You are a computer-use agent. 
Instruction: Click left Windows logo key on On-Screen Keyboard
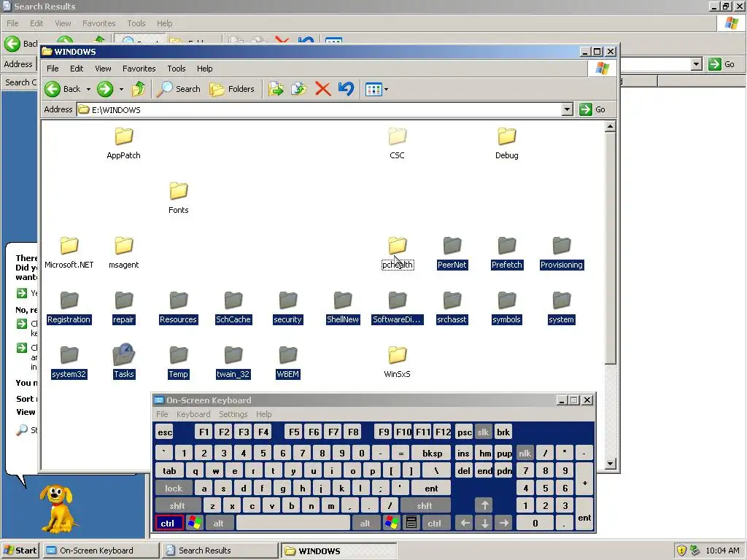click(x=194, y=524)
